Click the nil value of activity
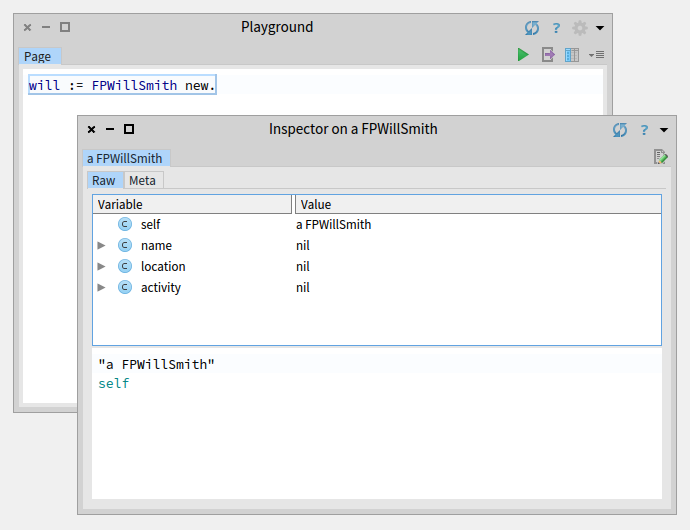The width and height of the screenshot is (690, 530). coord(303,288)
